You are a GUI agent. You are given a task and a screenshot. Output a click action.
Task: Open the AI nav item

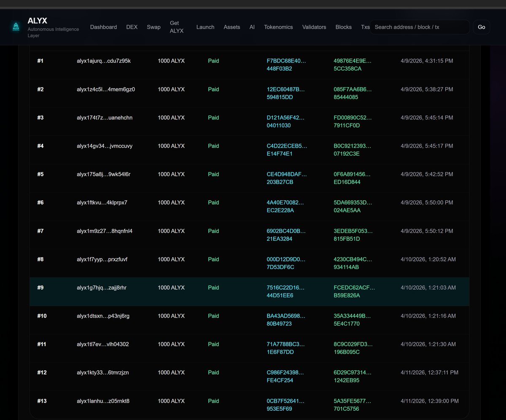click(252, 27)
